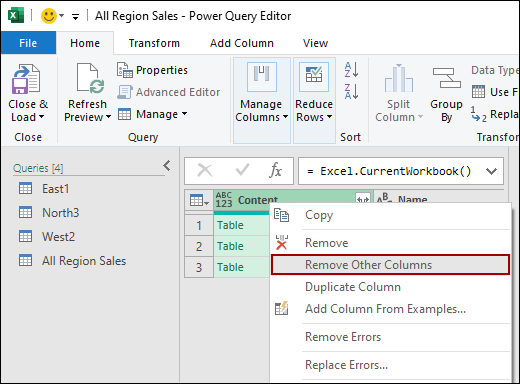
Task: Expand the Manage Columns dropdown arrow
Action: [x=285, y=117]
